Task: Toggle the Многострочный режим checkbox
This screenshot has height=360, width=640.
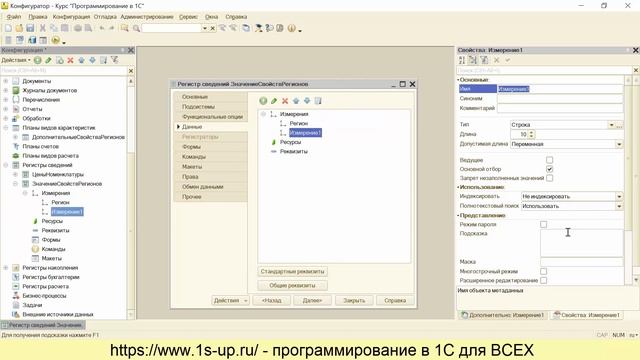Action: click(543, 271)
